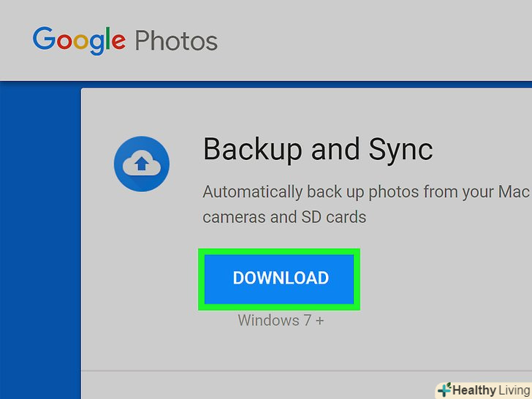Click the plus sign after Windows 7
Viewport: 532px width, 399px height.
[x=319, y=320]
